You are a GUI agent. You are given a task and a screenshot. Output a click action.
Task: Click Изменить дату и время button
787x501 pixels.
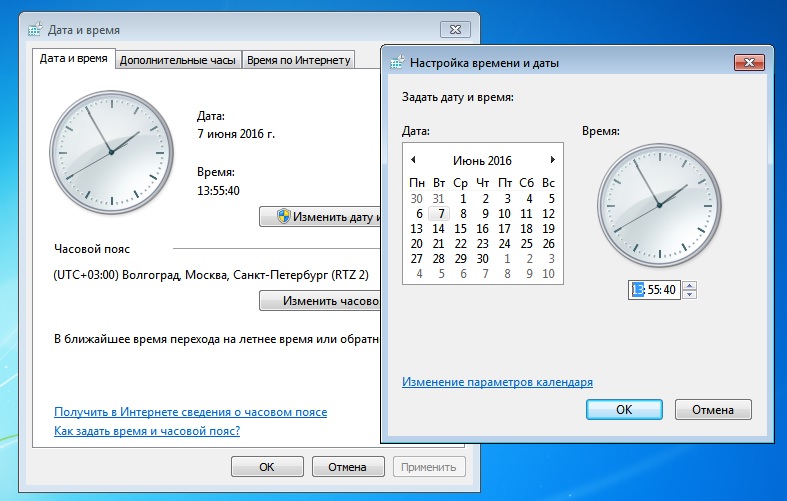[320, 217]
